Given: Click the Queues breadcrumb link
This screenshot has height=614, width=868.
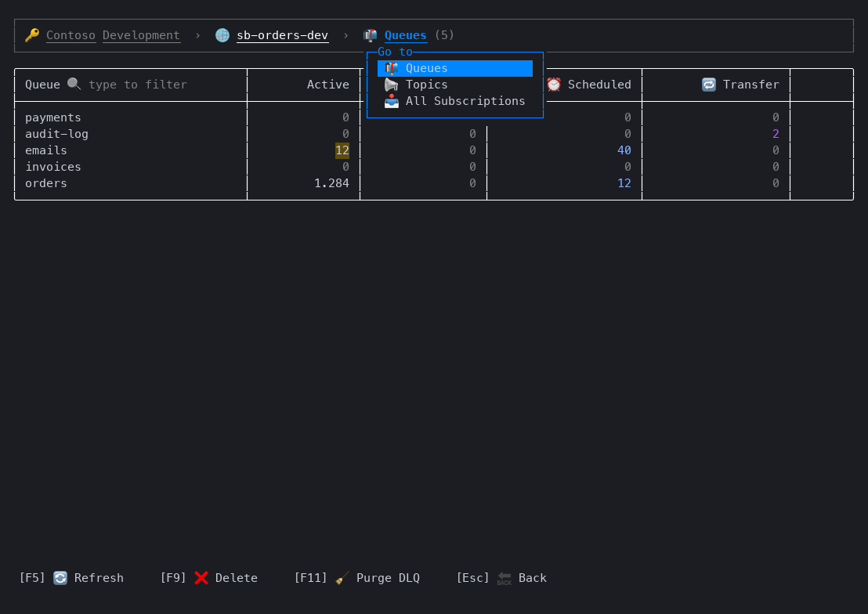Looking at the screenshot, I should tap(405, 35).
